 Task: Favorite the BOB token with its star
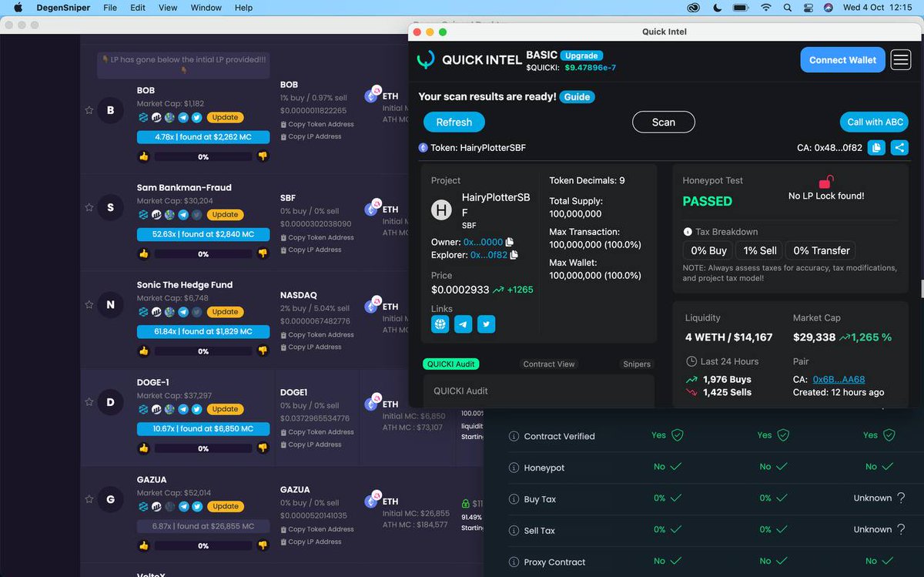click(x=89, y=110)
